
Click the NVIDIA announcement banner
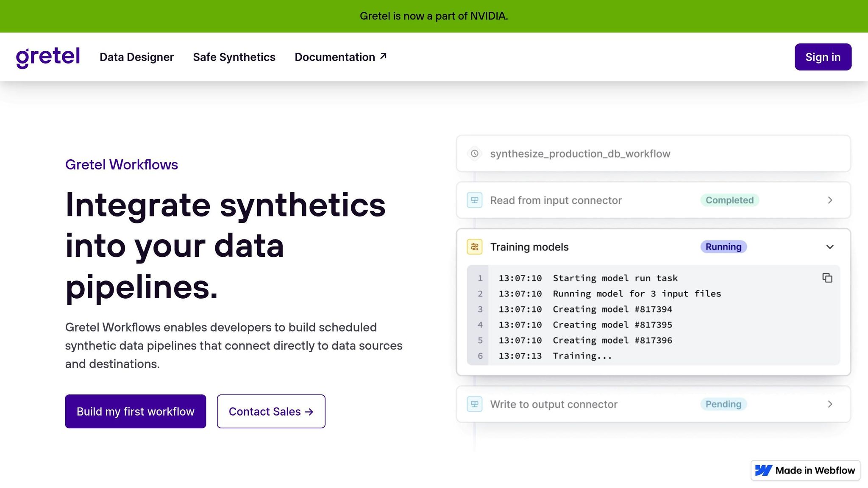pyautogui.click(x=434, y=16)
